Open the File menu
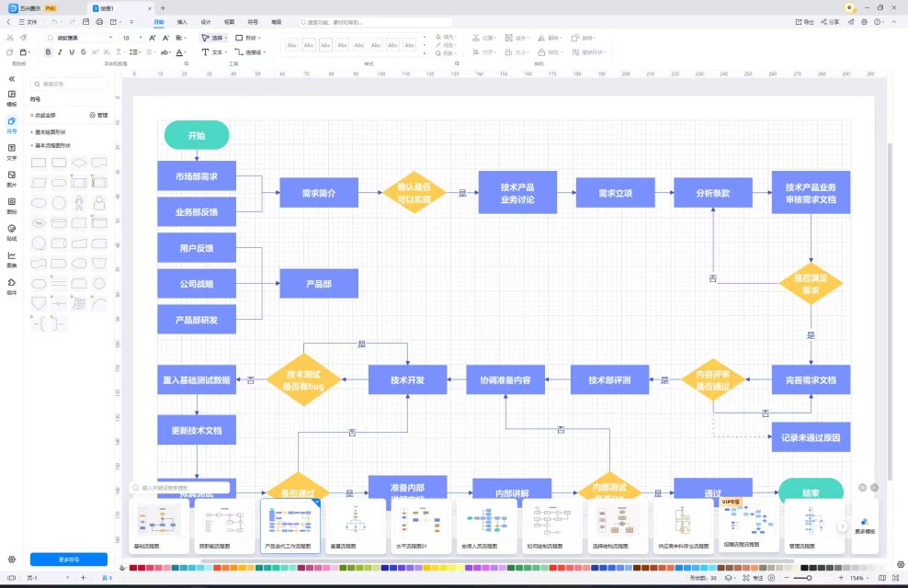 (x=28, y=22)
